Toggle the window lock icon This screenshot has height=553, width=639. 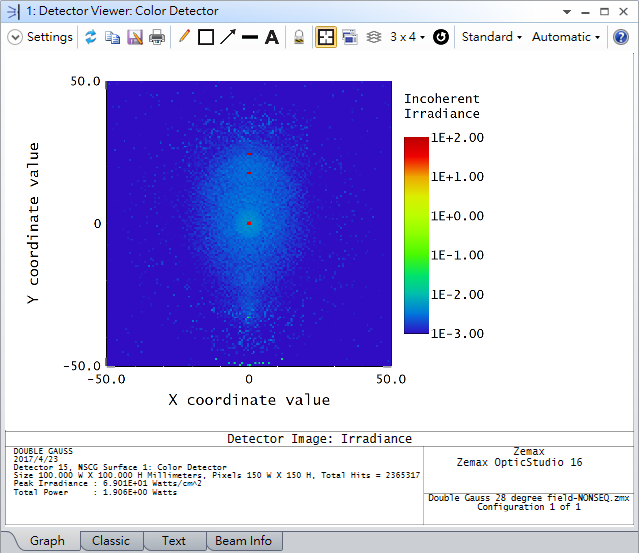299,37
